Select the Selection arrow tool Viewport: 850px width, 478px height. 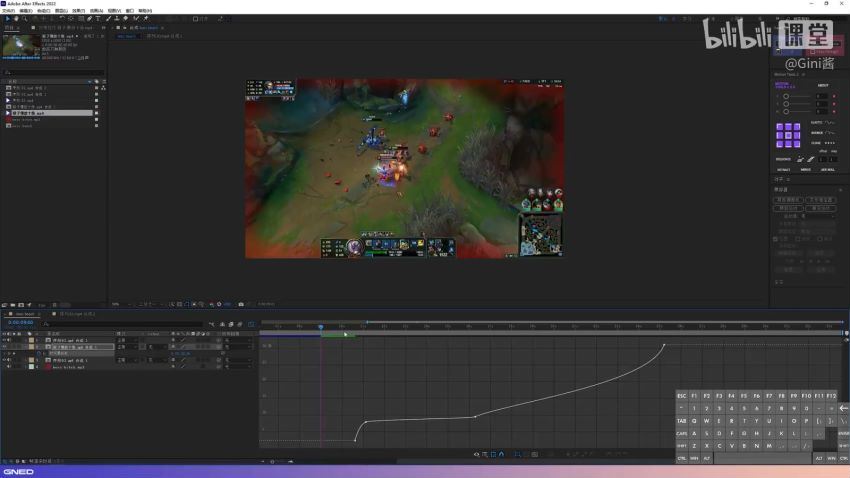(8, 18)
